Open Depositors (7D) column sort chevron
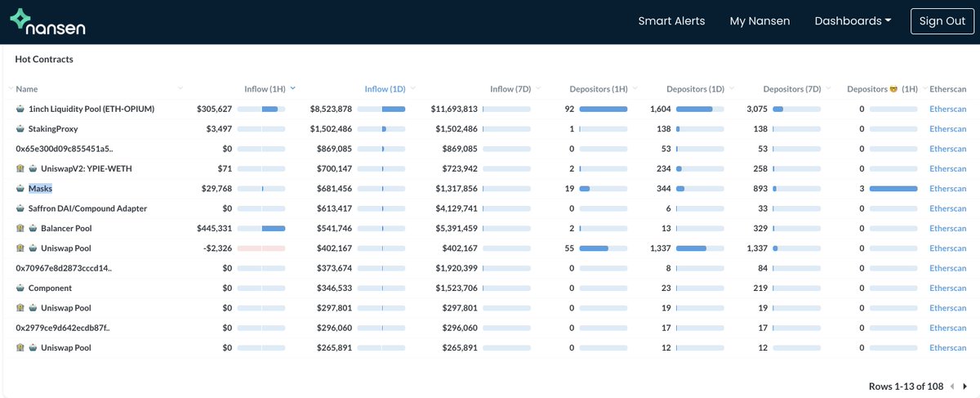Viewport: 980px width, 398px height. [x=828, y=88]
